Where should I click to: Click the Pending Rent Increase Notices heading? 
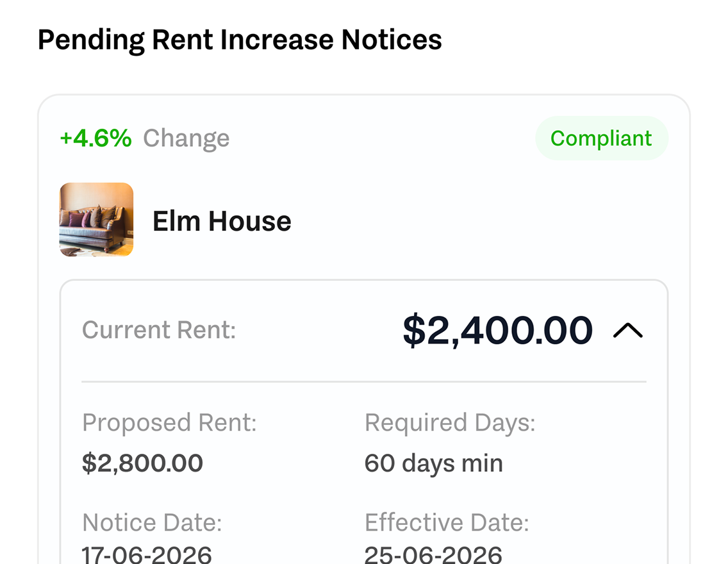coord(240,40)
